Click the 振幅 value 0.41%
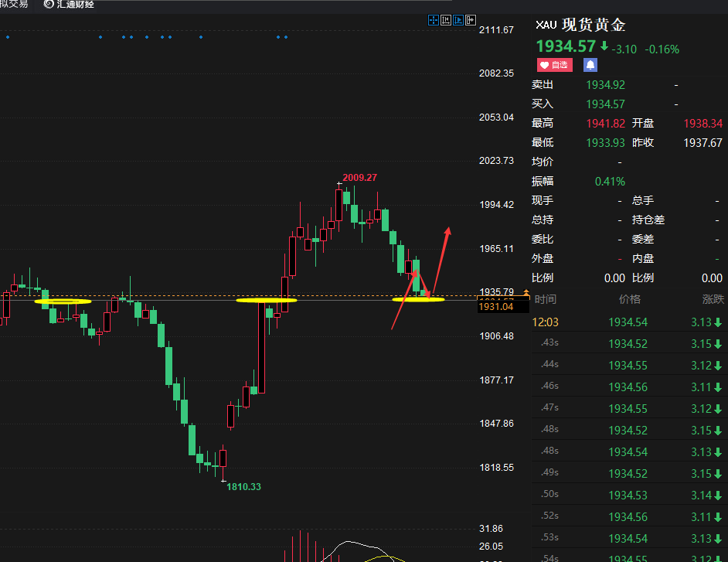 (x=610, y=182)
